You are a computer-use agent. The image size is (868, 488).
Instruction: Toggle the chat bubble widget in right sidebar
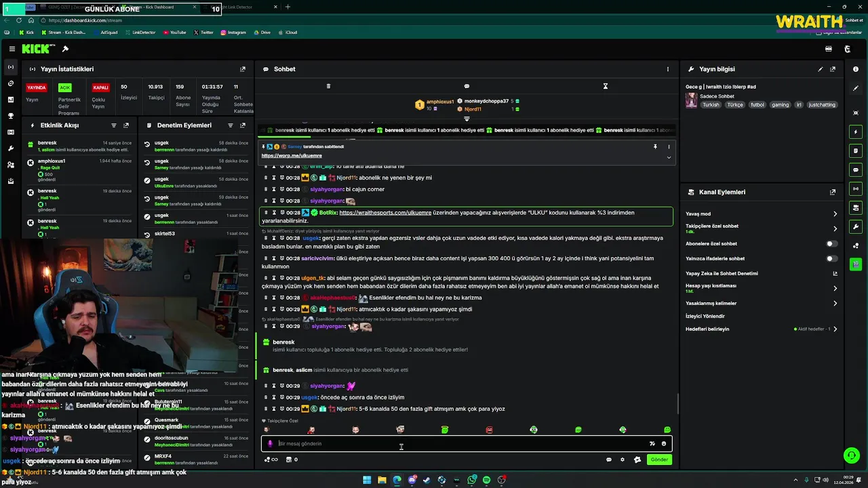[x=856, y=169]
